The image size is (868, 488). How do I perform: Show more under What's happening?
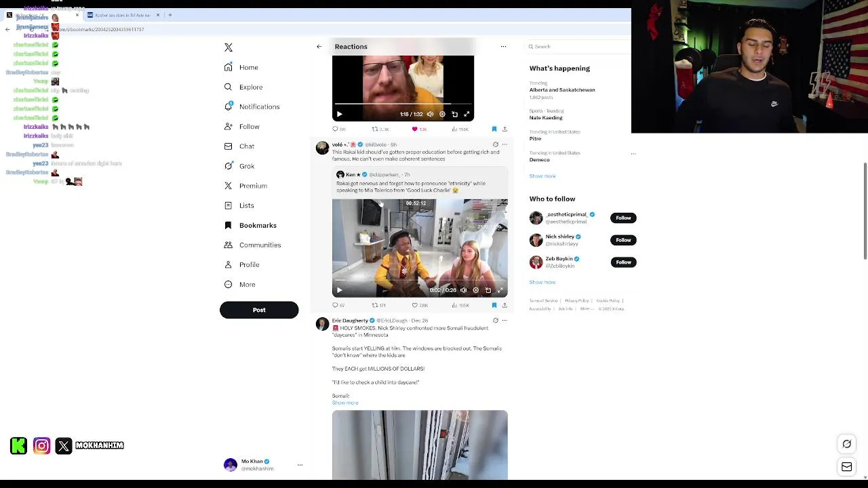(542, 176)
